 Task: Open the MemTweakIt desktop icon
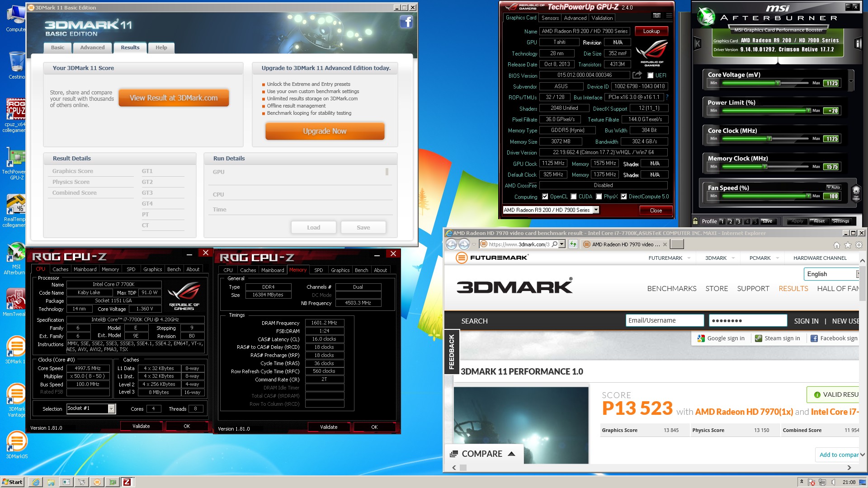pyautogui.click(x=15, y=302)
